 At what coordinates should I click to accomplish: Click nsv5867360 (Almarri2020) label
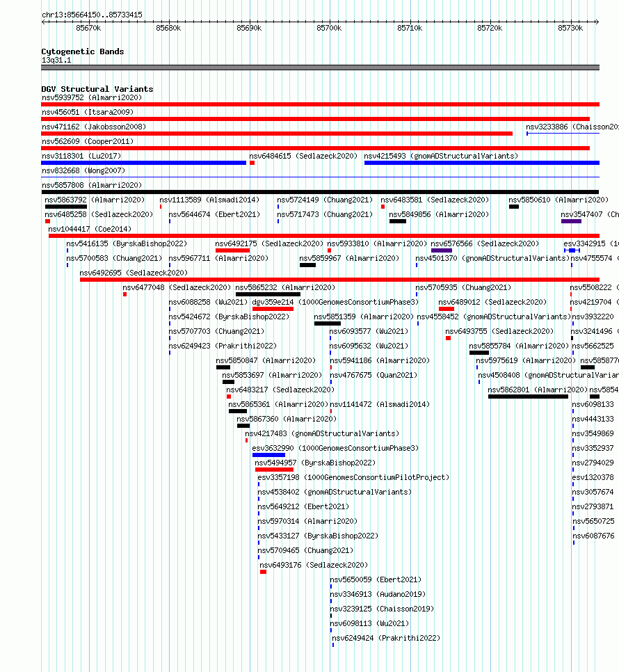click(287, 419)
